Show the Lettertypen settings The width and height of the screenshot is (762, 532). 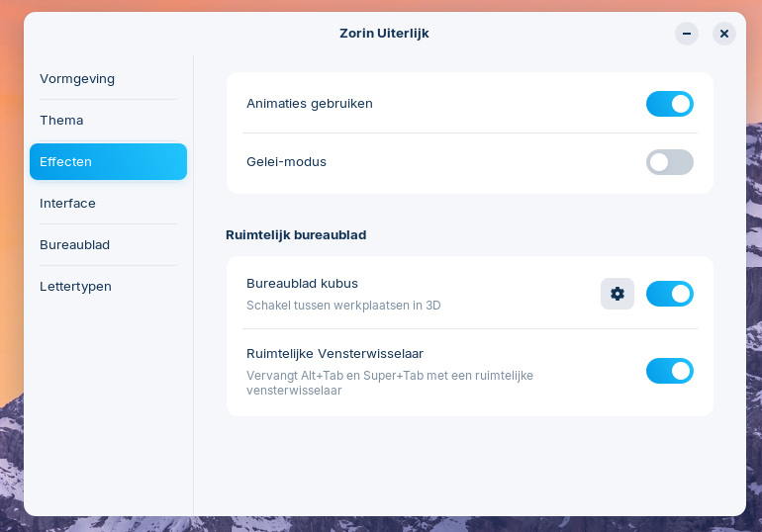[75, 286]
